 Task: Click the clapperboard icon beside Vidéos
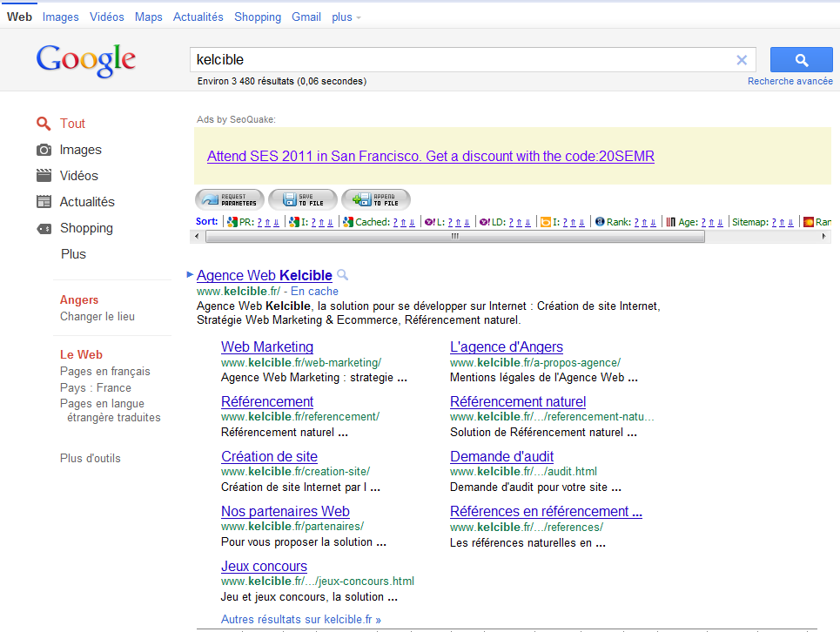coord(44,176)
